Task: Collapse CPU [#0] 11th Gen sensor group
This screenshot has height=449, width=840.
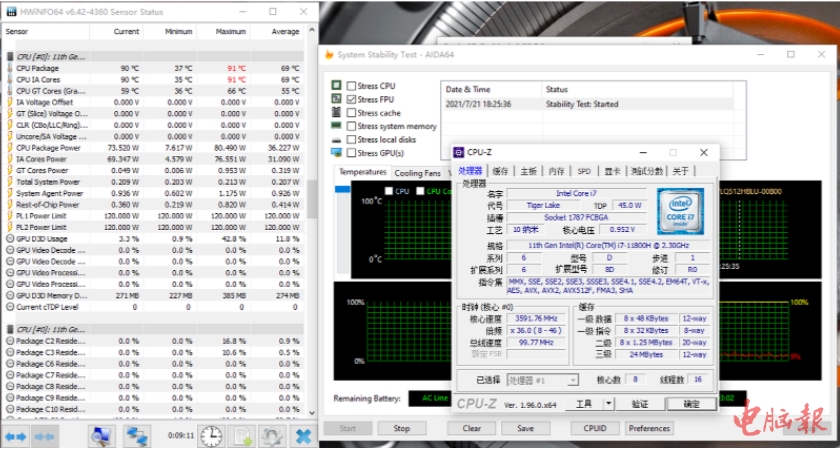Action: coord(8,57)
